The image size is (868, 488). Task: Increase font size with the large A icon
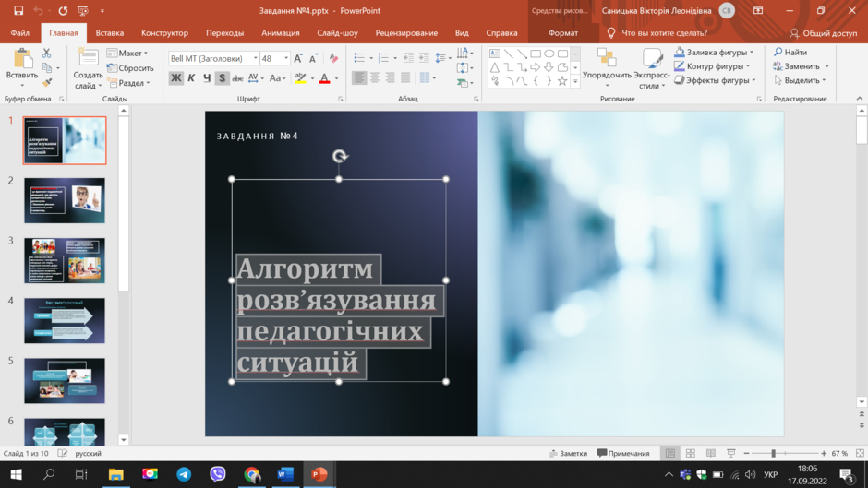tap(298, 58)
